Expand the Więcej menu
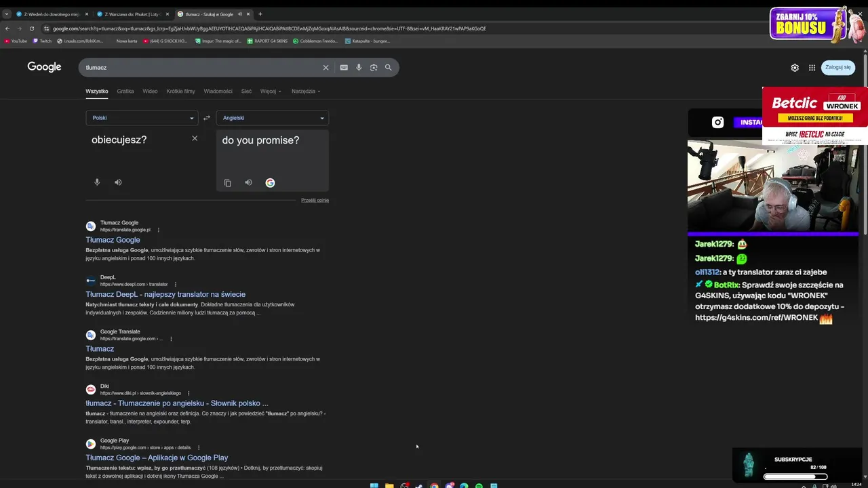Viewport: 868px width, 488px height. tap(271, 91)
